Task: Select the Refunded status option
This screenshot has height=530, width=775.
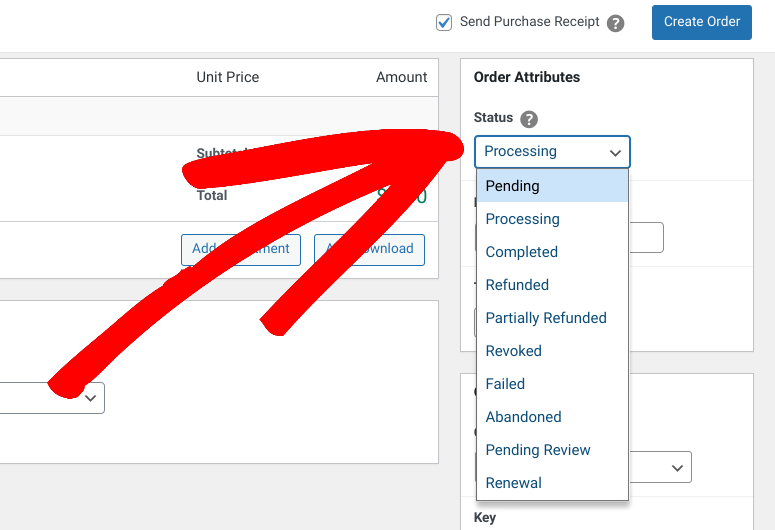Action: pos(552,285)
